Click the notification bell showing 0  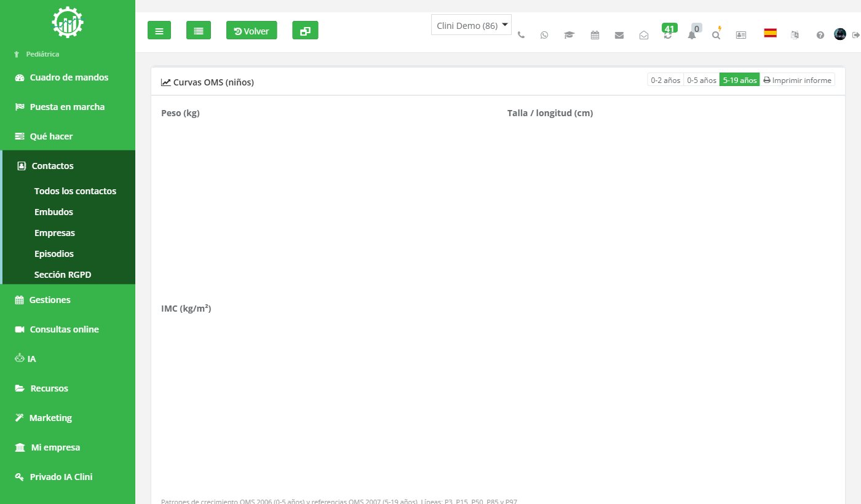[692, 35]
